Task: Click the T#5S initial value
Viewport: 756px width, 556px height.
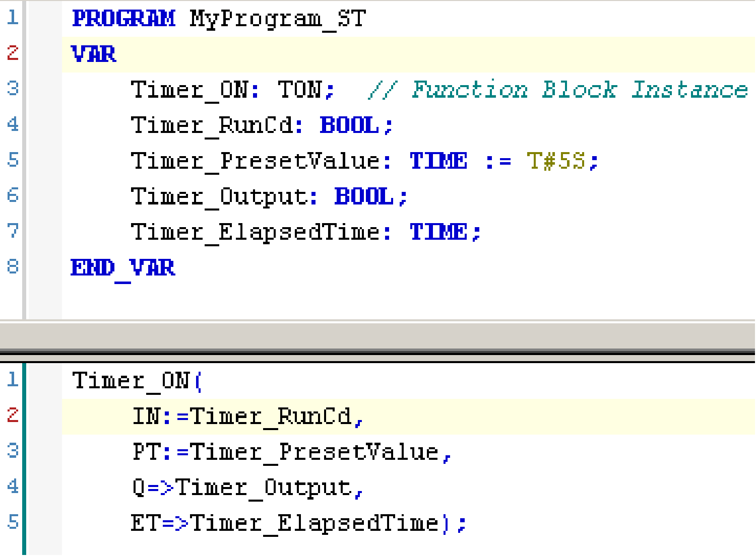Action: click(556, 161)
